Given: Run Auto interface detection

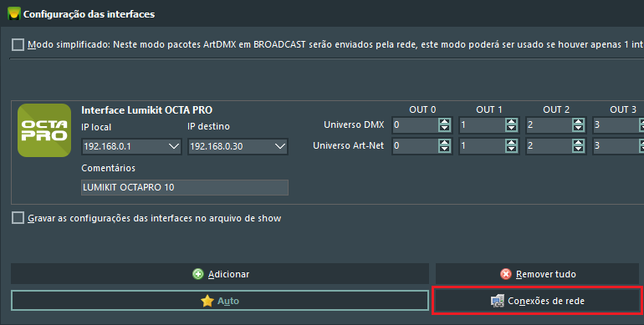Looking at the screenshot, I should pos(220,301).
